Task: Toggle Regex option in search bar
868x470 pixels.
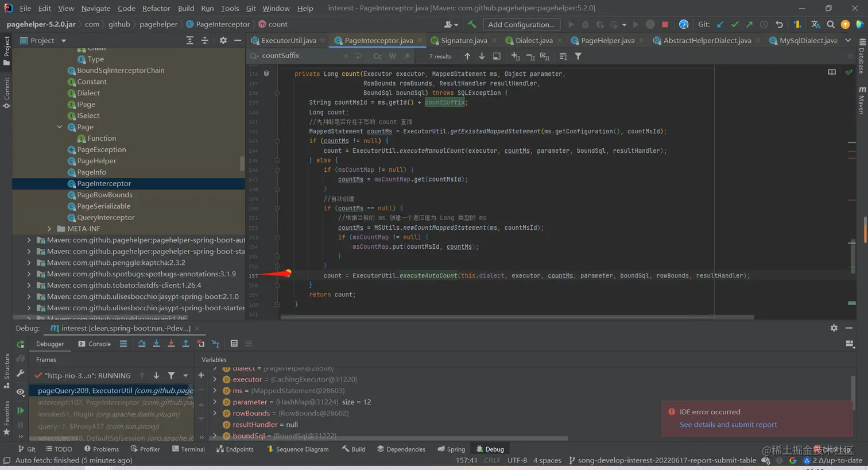Action: coord(407,56)
